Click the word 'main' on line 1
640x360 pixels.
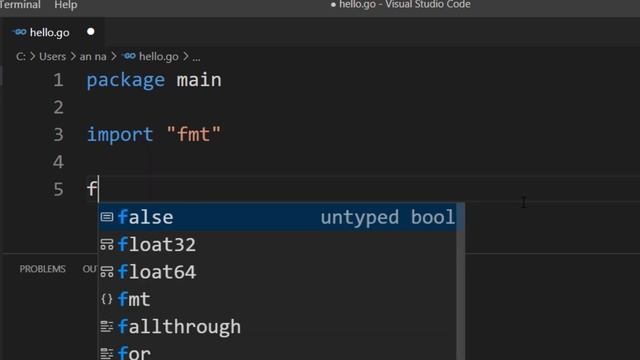pyautogui.click(x=199, y=80)
